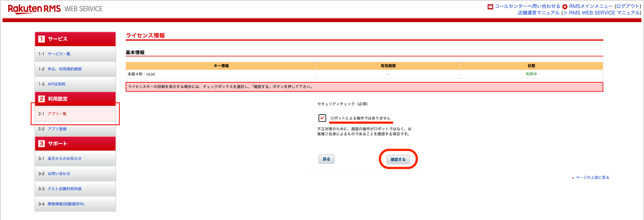Screen dimensions: 644x220
Task: Check the "ロボットによる操作ではありません" checkbox
Action: pos(322,118)
